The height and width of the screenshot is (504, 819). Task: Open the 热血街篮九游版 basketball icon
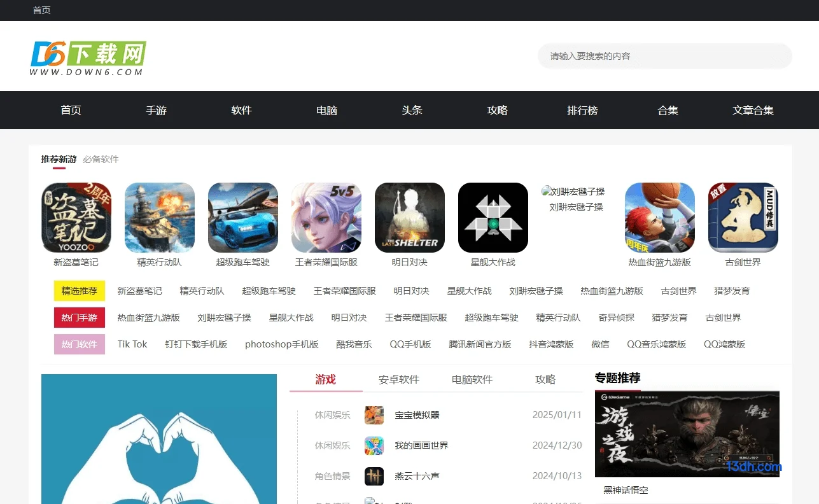tap(660, 218)
